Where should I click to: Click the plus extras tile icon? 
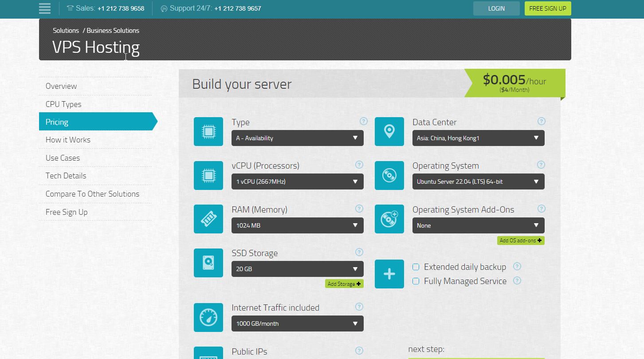(x=389, y=274)
